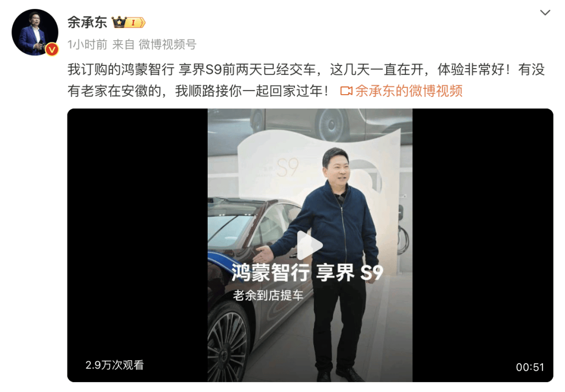The height and width of the screenshot is (392, 565).
Task: Open the 微博视频号 source link
Action: pos(167,44)
